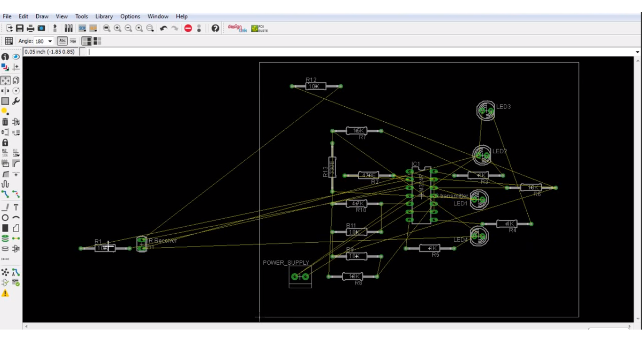Select the Change wrench tool
Viewport: 644px width, 362px height.
pos(16,101)
